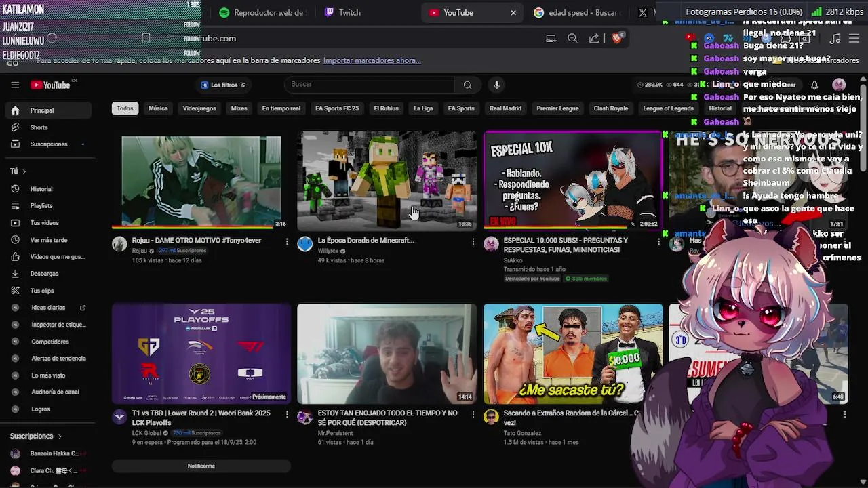The width and height of the screenshot is (868, 488).
Task: Click zoom magnifier in address bar
Action: pos(572,39)
